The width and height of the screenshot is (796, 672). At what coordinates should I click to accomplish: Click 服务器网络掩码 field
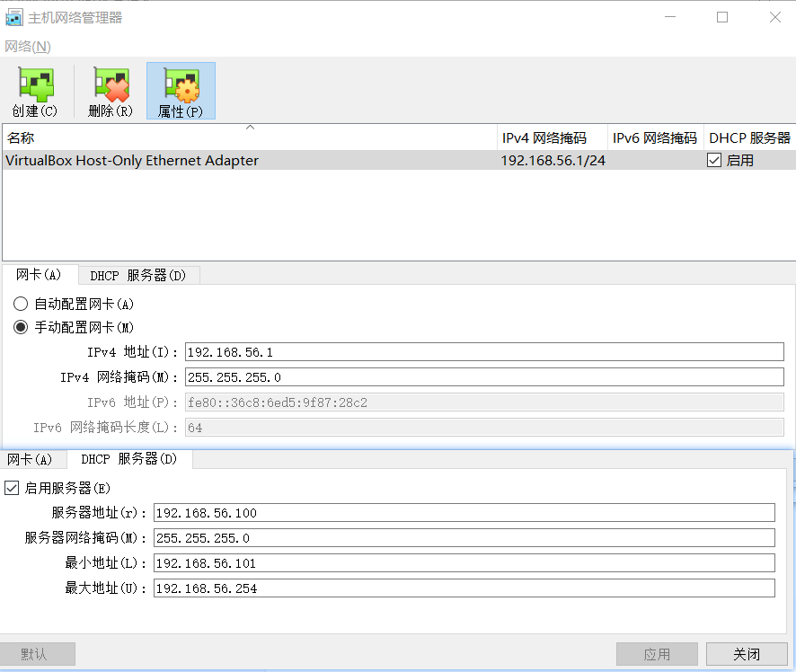pyautogui.click(x=464, y=538)
